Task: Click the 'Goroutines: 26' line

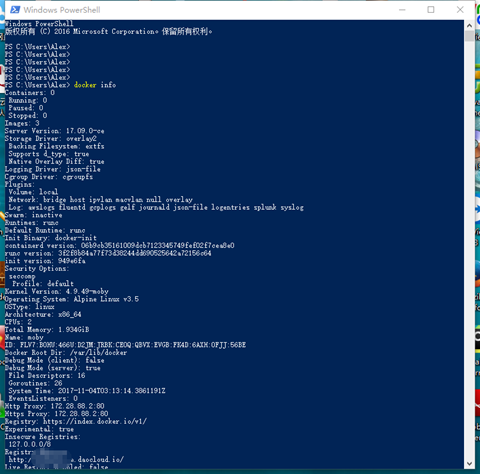Action: coord(35,383)
